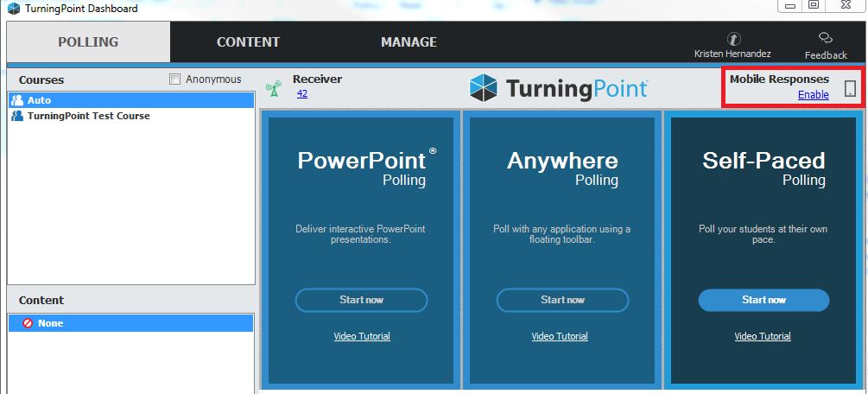Select TurningPoint Test Course in list
The width and height of the screenshot is (868, 394).
(131, 116)
